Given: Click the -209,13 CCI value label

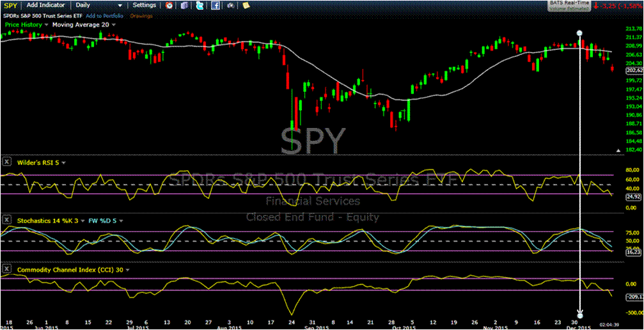Looking at the screenshot, I should (634, 296).
